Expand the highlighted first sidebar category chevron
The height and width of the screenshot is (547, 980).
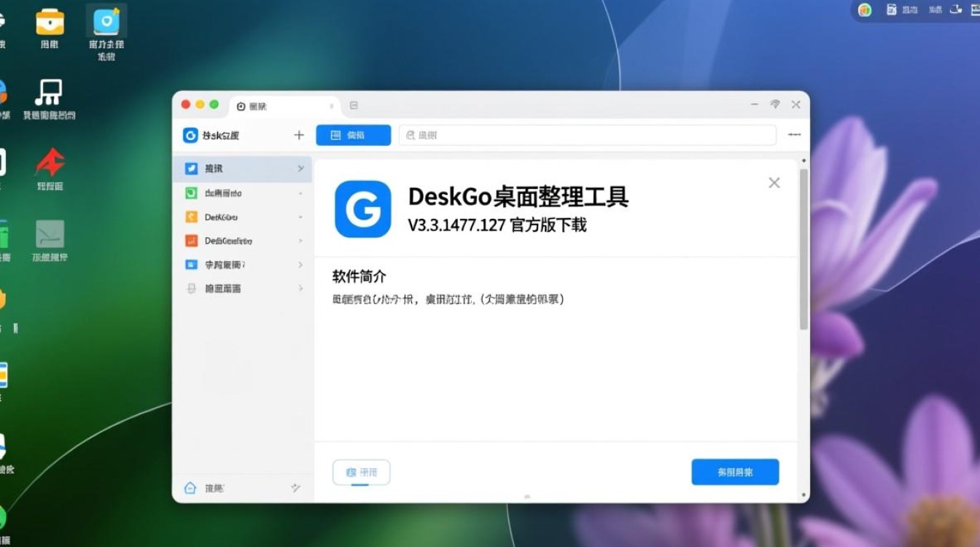[x=299, y=168]
